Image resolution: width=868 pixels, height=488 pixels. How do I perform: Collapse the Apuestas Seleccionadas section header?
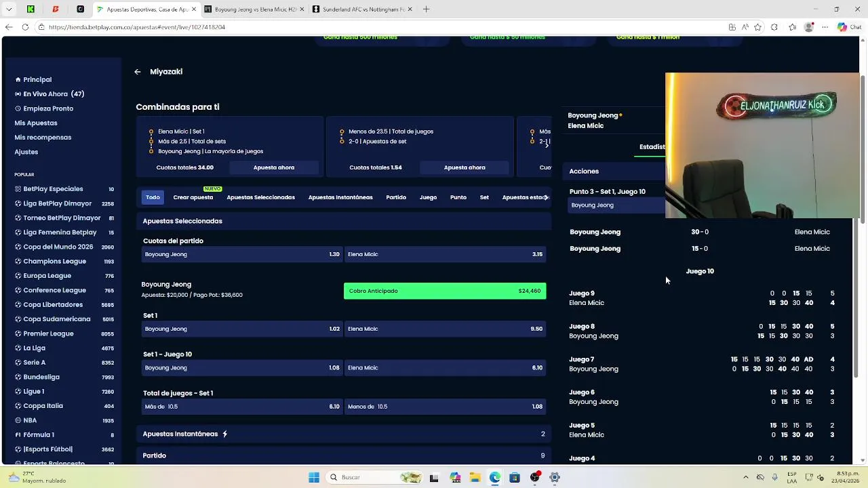(x=344, y=221)
